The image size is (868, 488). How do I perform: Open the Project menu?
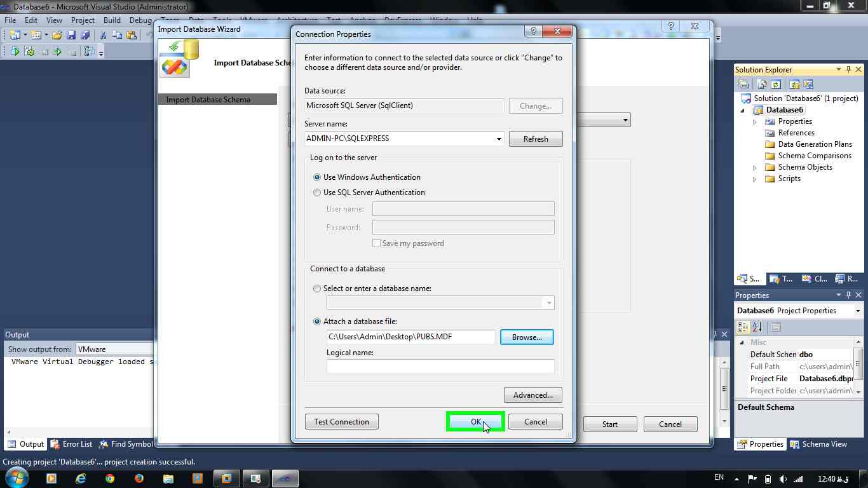point(83,20)
